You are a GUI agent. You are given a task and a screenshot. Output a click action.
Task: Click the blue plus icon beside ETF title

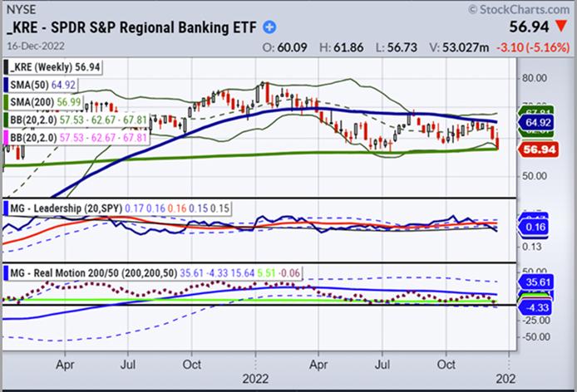click(269, 27)
